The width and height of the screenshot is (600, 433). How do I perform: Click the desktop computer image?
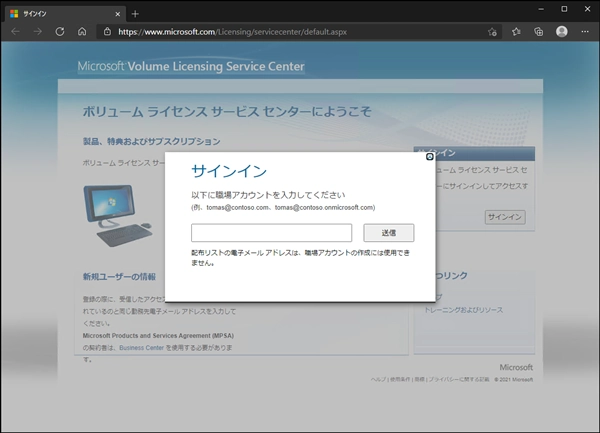118,215
